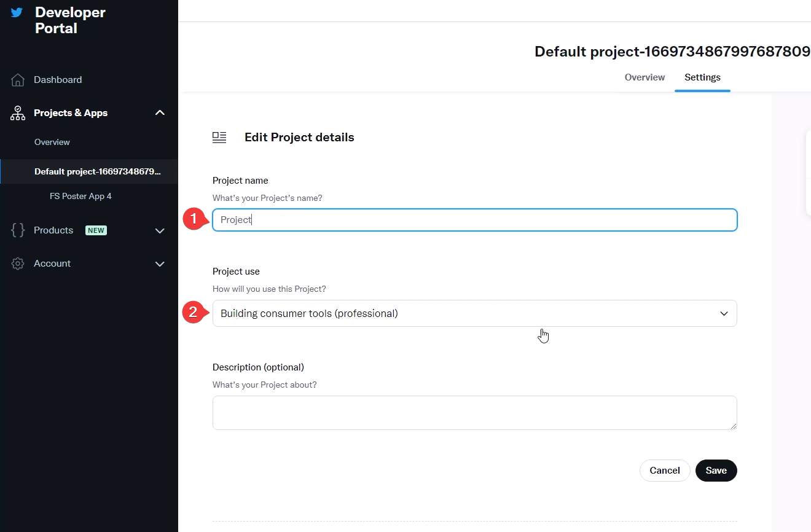Click "What's your Project about?" hint text
This screenshot has height=532, width=811.
265,385
